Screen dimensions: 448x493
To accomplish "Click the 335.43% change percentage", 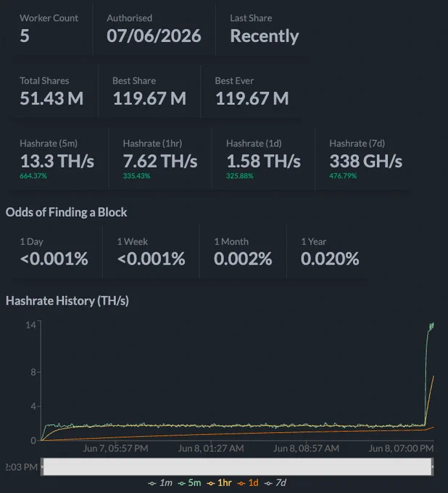I will coord(136,176).
